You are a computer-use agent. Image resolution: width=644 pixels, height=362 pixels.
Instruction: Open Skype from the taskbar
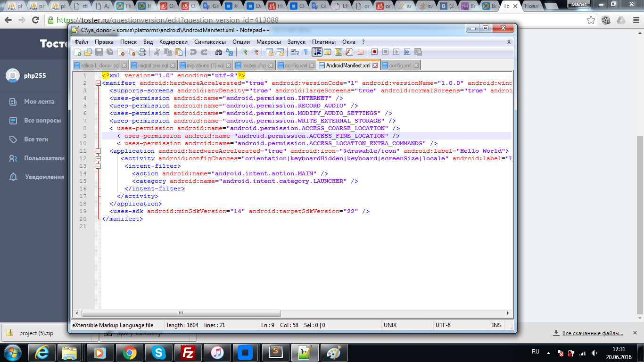point(159,352)
